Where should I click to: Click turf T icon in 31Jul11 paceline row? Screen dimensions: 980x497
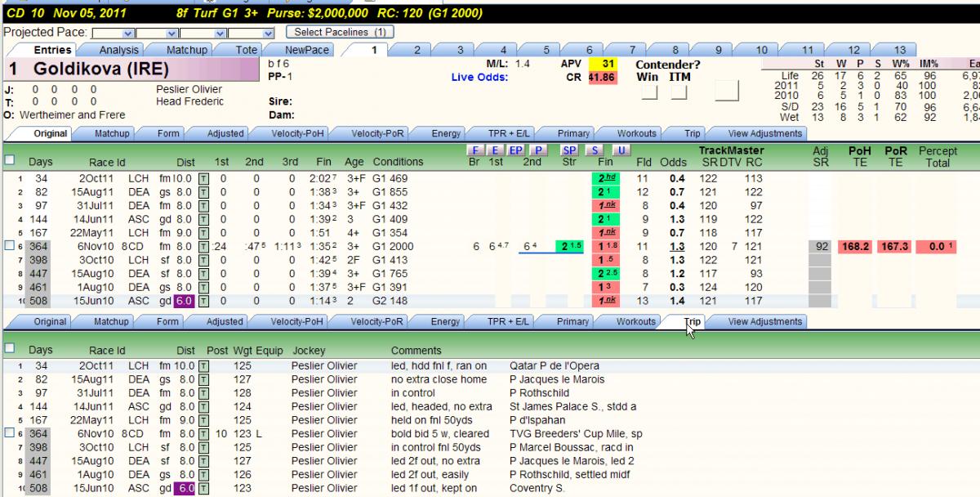tap(203, 205)
